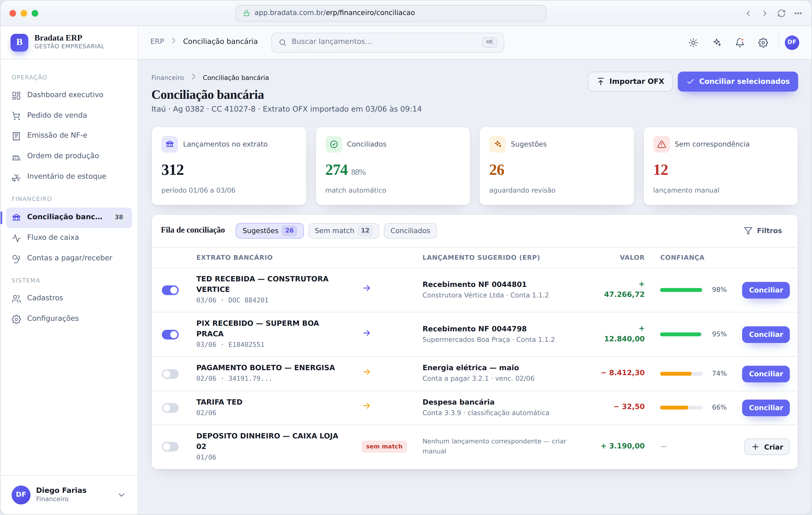Open the browser more options menu
The height and width of the screenshot is (515, 812).
pyautogui.click(x=798, y=13)
